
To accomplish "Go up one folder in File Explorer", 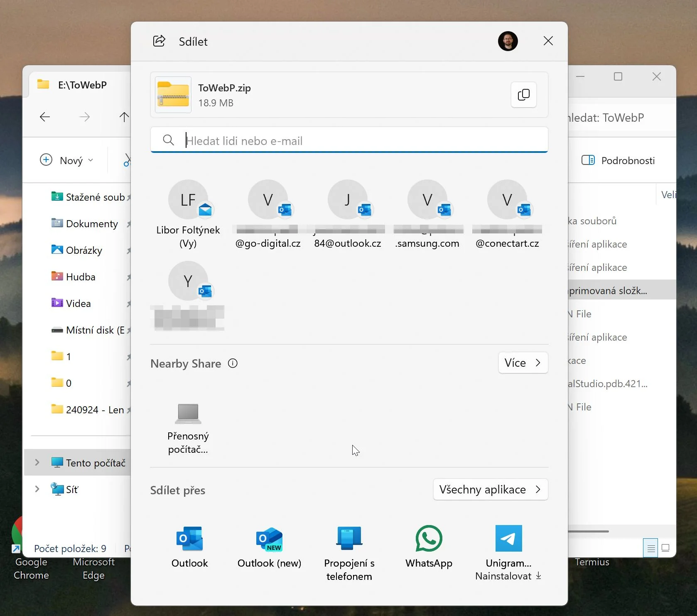I will [x=124, y=117].
